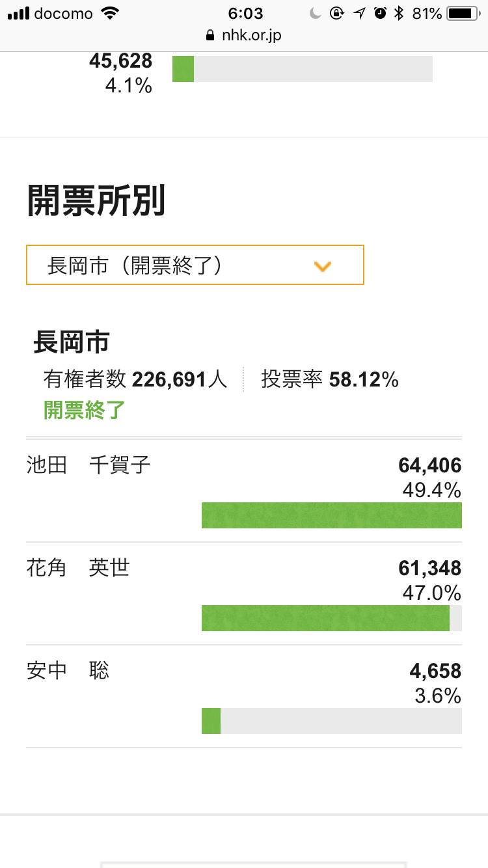Screen dimensions: 488x868
Task: Tap the battery indicator icon
Action: click(463, 14)
